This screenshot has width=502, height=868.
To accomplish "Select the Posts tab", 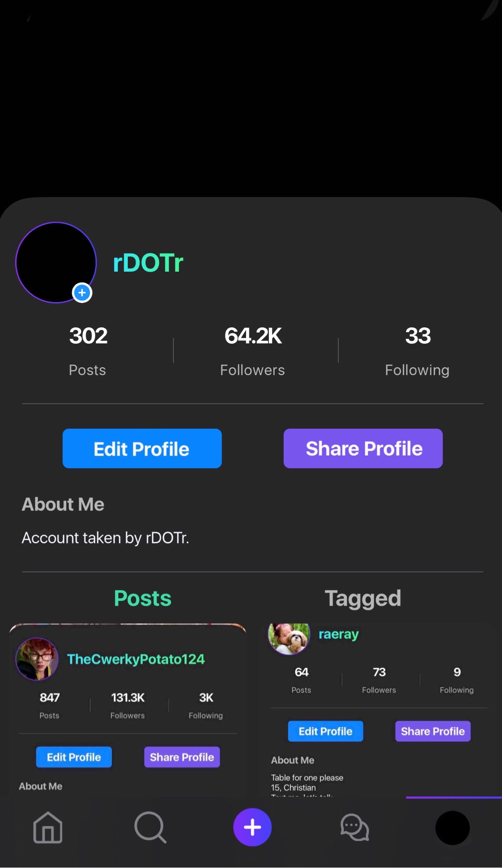I will click(143, 598).
